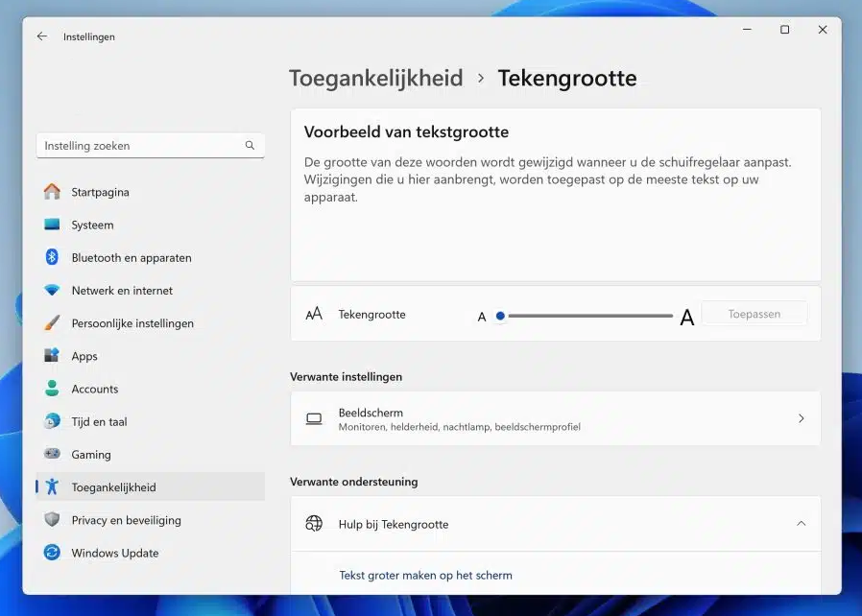Click the Windows Update refresh icon
Viewport: 862px width, 616px height.
click(52, 553)
